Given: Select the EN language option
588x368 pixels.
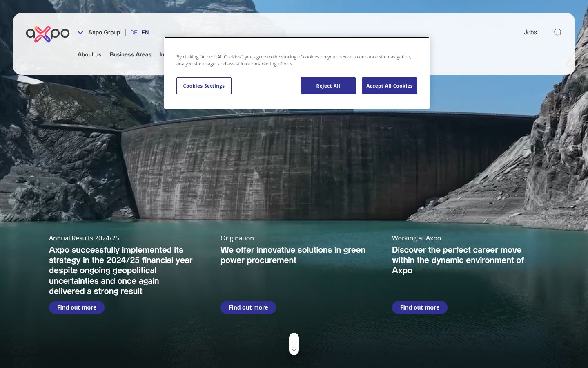Looking at the screenshot, I should pos(145,32).
